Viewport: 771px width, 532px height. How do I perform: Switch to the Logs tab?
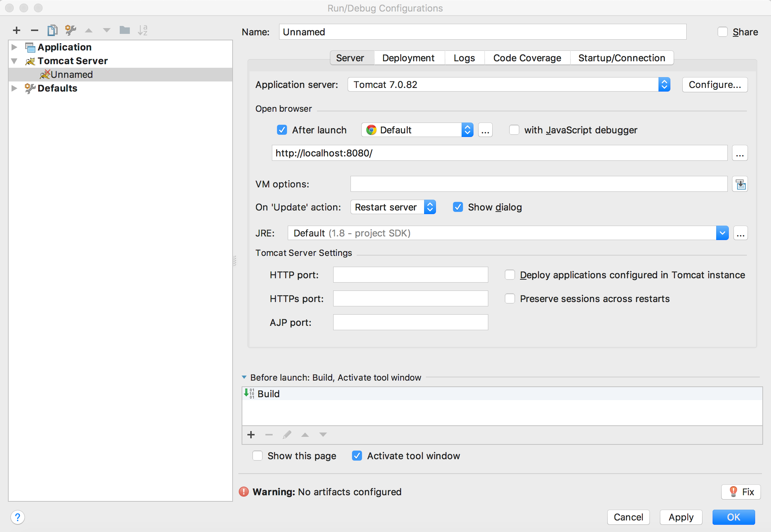(464, 58)
